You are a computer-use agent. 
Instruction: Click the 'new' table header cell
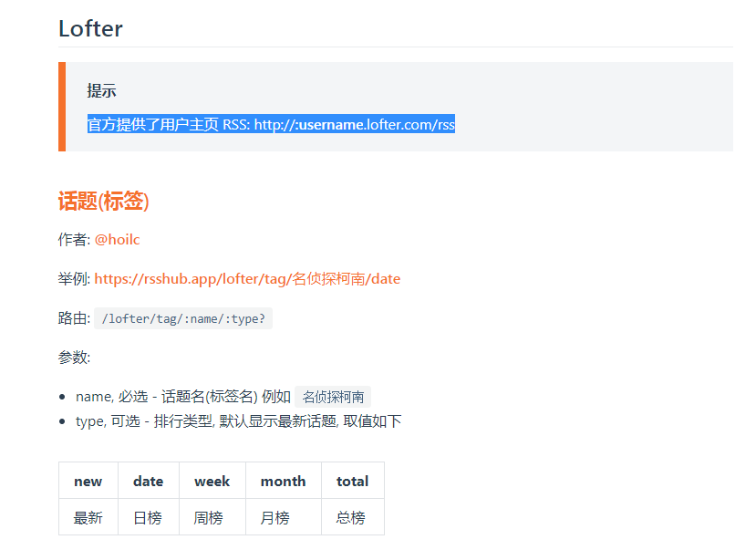[x=88, y=481]
